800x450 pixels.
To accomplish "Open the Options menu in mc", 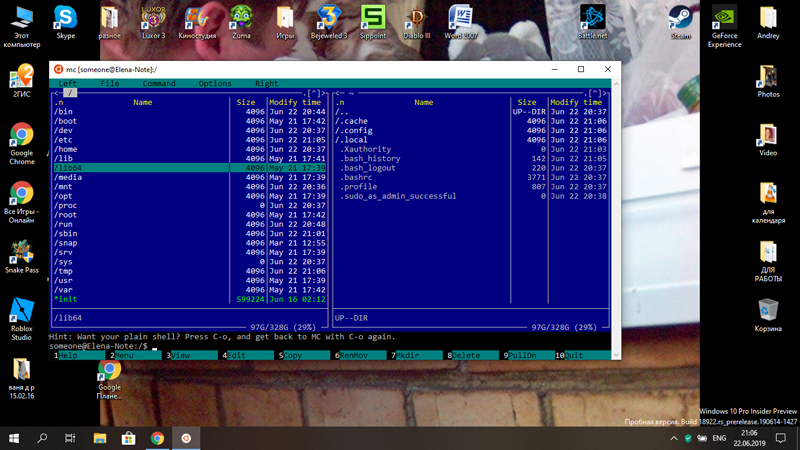I will click(215, 84).
